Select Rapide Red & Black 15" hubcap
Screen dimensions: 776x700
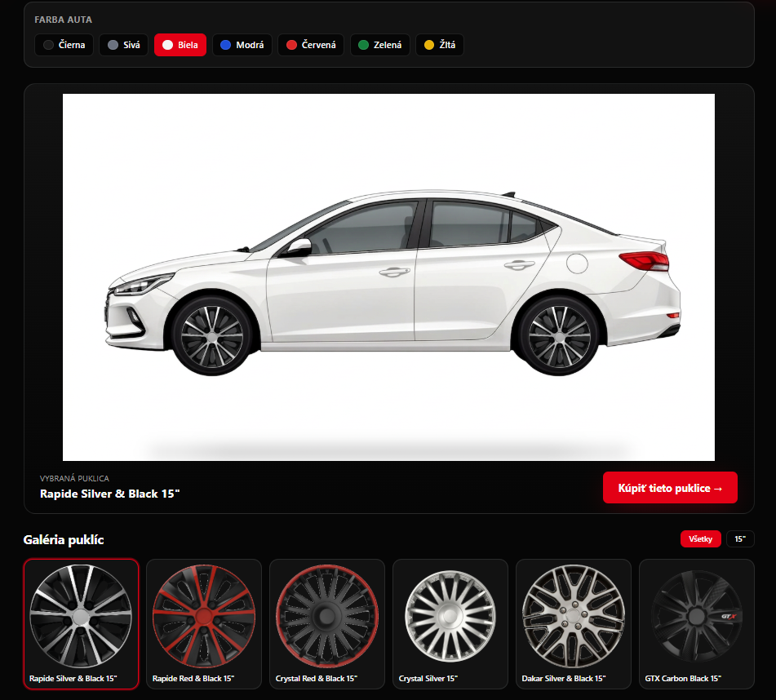click(x=204, y=624)
